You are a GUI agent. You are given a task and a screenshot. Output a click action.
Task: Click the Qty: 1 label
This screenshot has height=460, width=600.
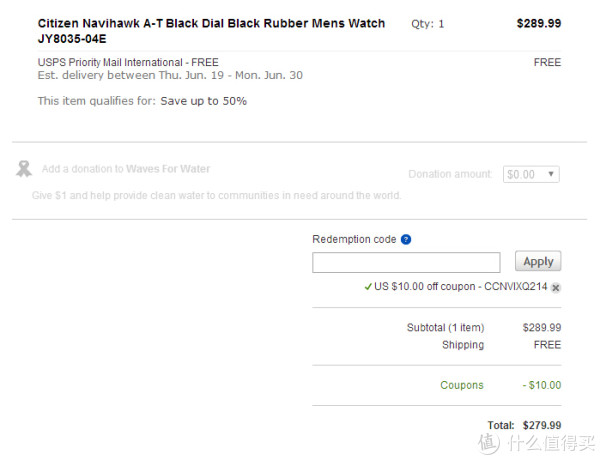[x=427, y=24]
